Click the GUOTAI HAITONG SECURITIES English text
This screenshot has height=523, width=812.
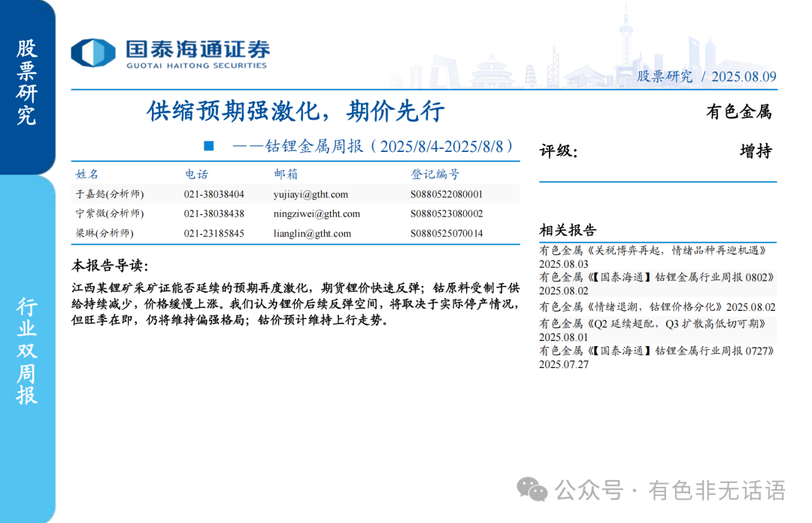[196, 65]
